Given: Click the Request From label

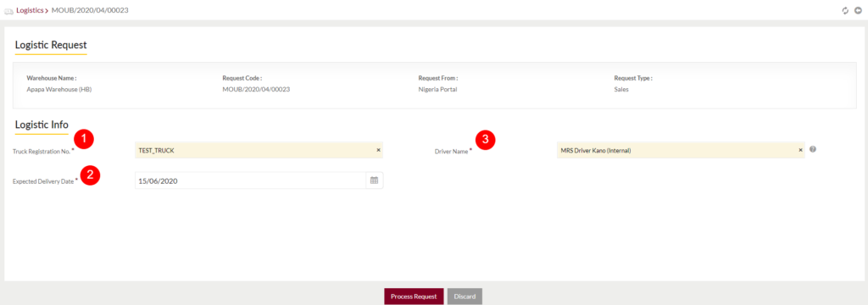Looking at the screenshot, I should coord(438,79).
